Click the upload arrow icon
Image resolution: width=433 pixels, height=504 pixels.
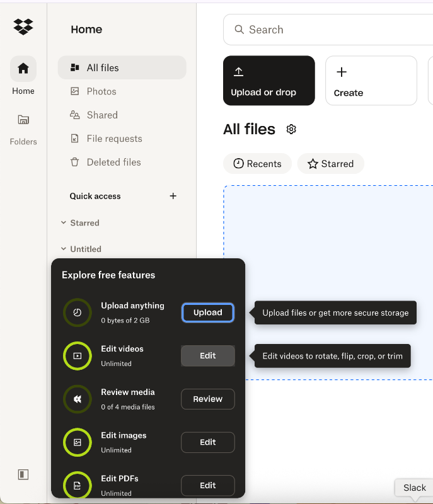238,72
